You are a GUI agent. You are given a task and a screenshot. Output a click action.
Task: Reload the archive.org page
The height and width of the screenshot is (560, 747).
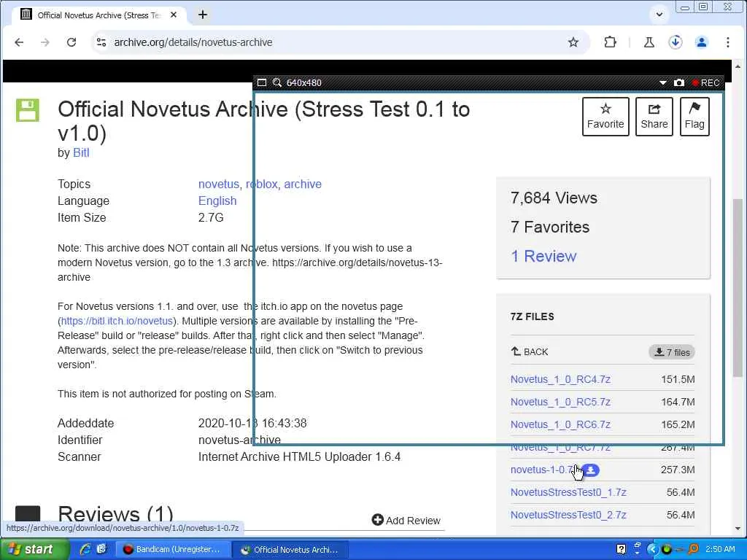[x=71, y=42]
